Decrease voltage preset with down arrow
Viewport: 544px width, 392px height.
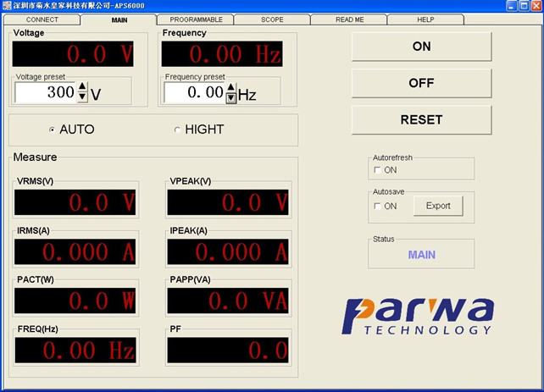pos(82,97)
